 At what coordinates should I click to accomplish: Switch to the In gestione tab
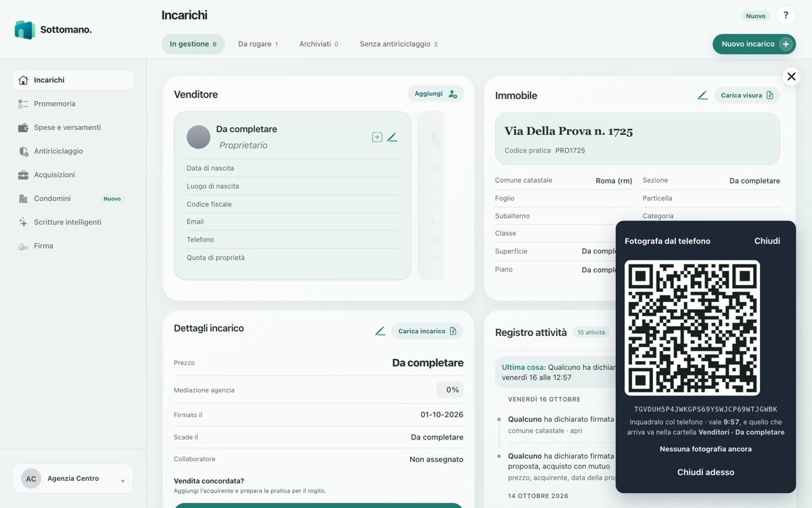(x=193, y=44)
